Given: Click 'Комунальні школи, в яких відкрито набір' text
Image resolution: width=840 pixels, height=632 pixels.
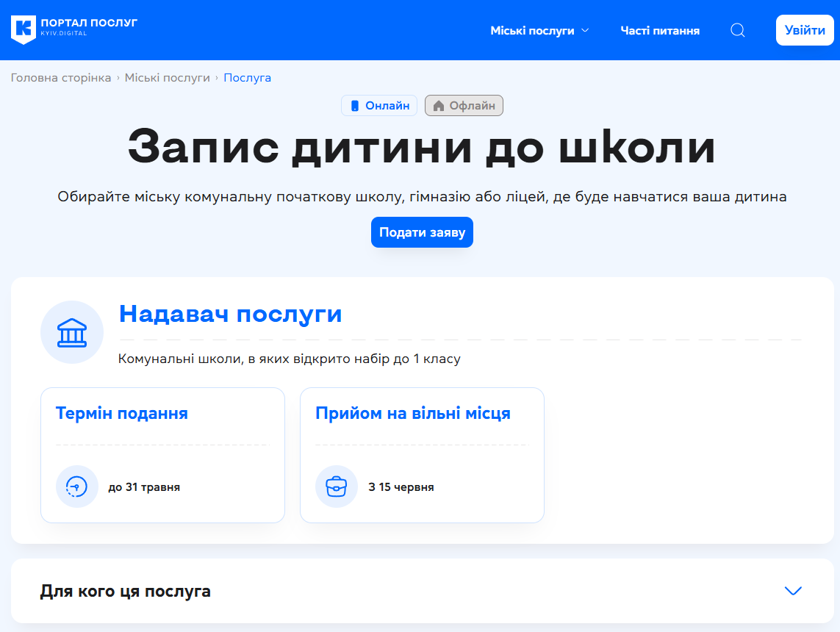Looking at the screenshot, I should pyautogui.click(x=290, y=359).
